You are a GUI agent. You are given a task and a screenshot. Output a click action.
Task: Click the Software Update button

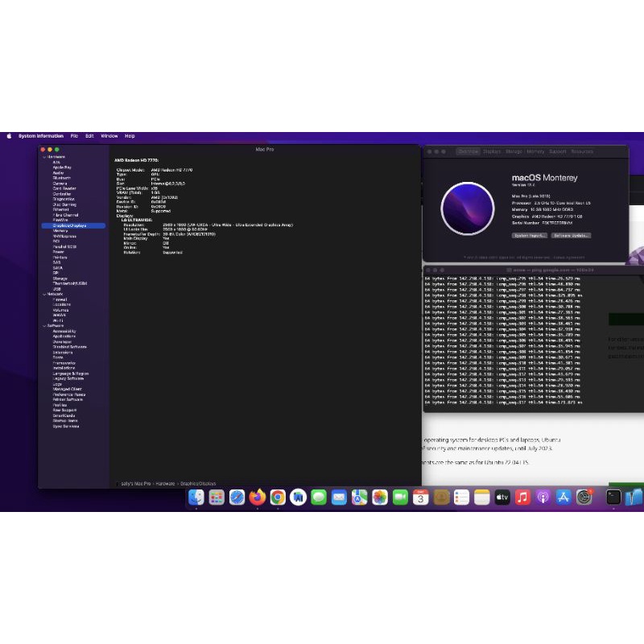(572, 235)
